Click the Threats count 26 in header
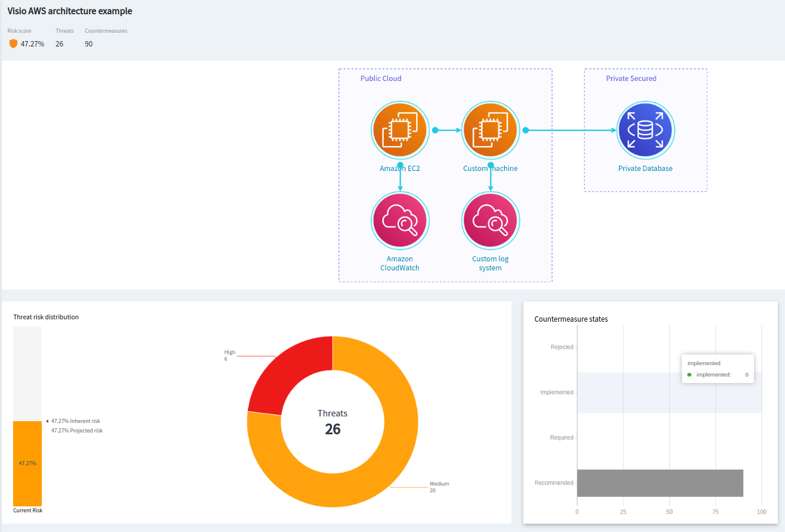785x532 pixels. coord(60,44)
